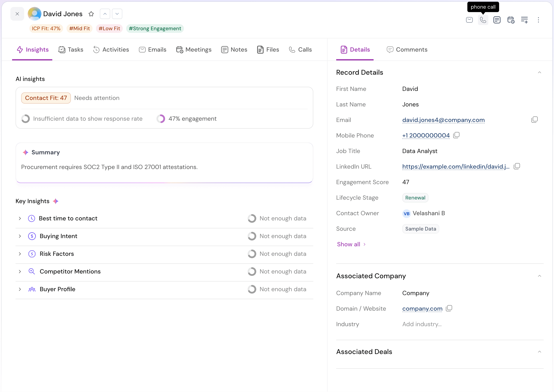Click Show all record details
This screenshot has width=554, height=392.
point(351,244)
